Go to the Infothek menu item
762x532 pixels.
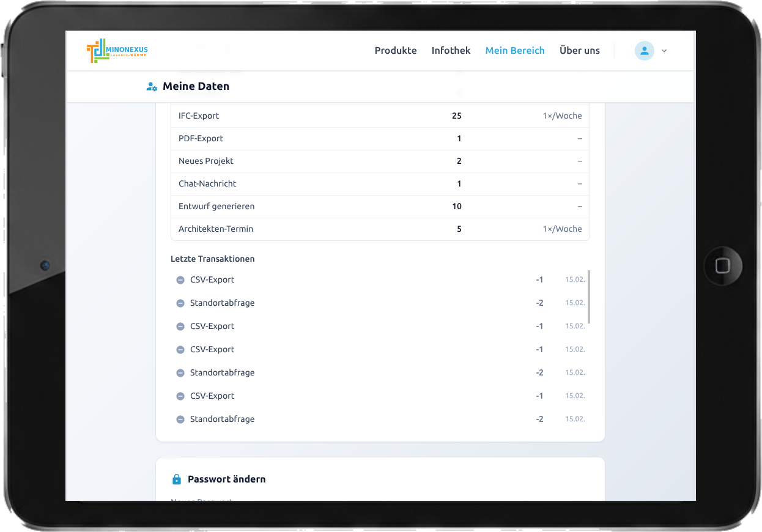point(451,51)
